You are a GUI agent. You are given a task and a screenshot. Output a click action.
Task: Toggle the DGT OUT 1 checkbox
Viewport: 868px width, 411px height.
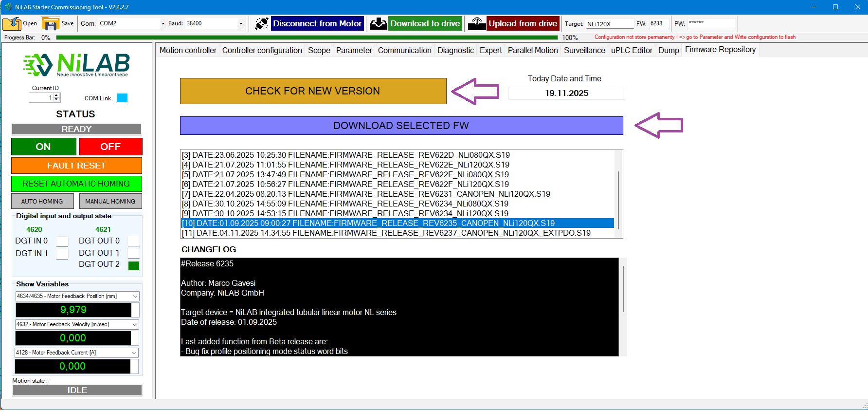[133, 253]
